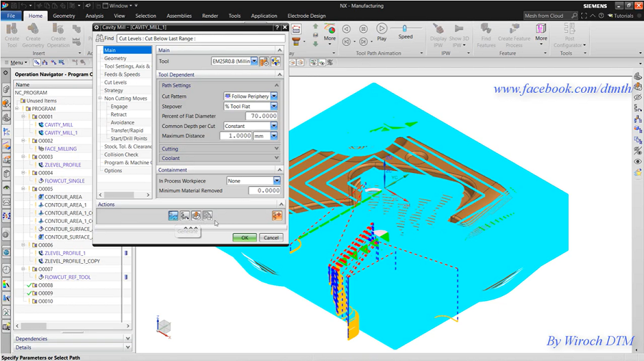The width and height of the screenshot is (644, 361).
Task: Switch to the Render ribbon tab
Action: [x=210, y=16]
